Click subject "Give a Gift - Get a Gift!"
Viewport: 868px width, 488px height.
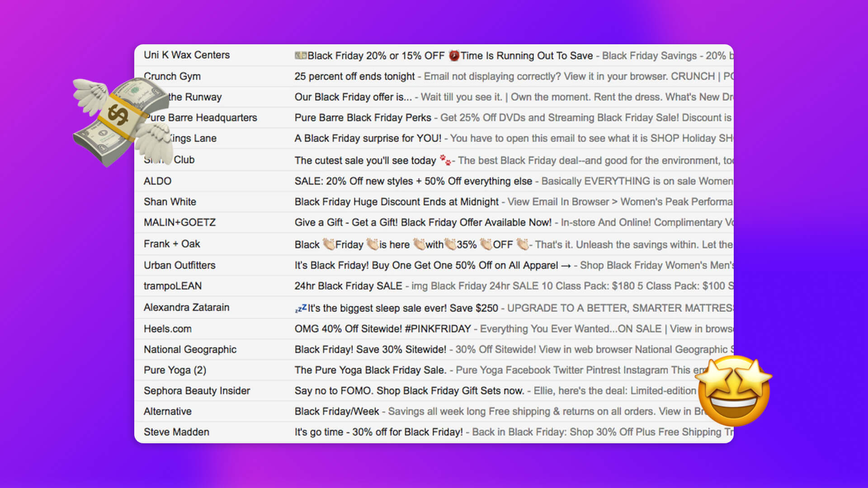point(346,222)
